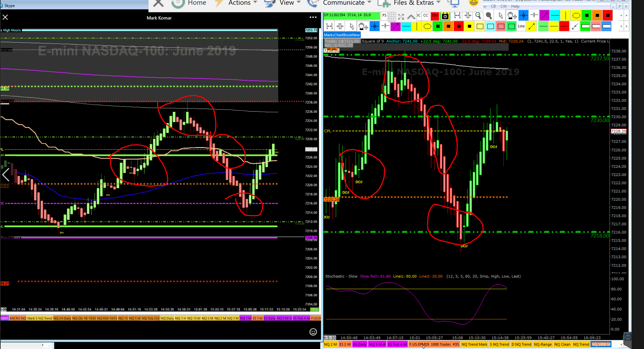Viewport: 644px width, 349px height.
Task: Click the zoom-in magnifier tool
Action: pyautogui.click(x=478, y=16)
